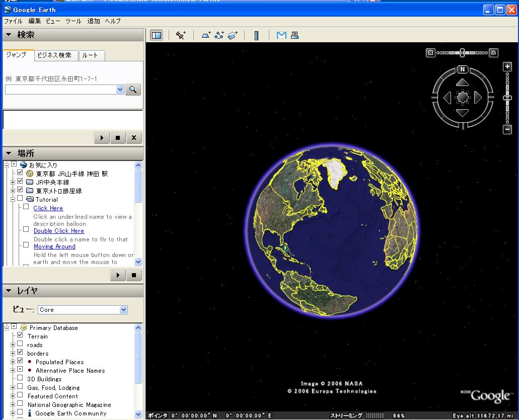Screen dimensions: 519x420
Task: Pan up with navigation arrow
Action: click(463, 82)
